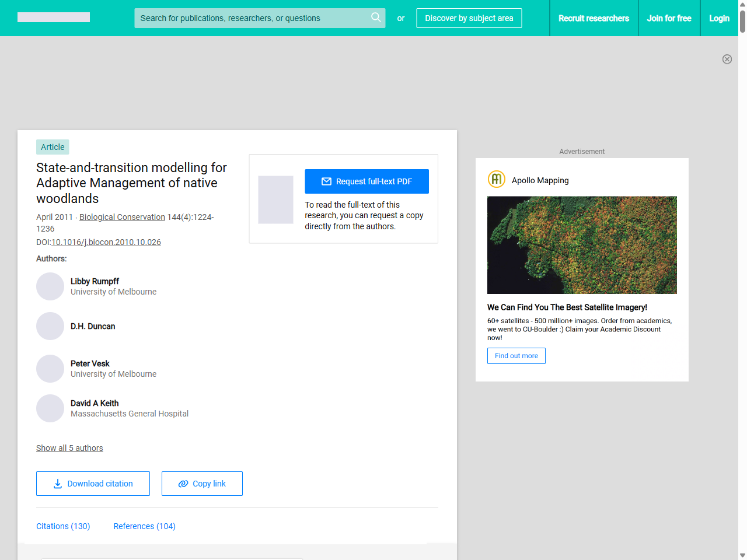Switch to the Citations (130) tab

(63, 526)
